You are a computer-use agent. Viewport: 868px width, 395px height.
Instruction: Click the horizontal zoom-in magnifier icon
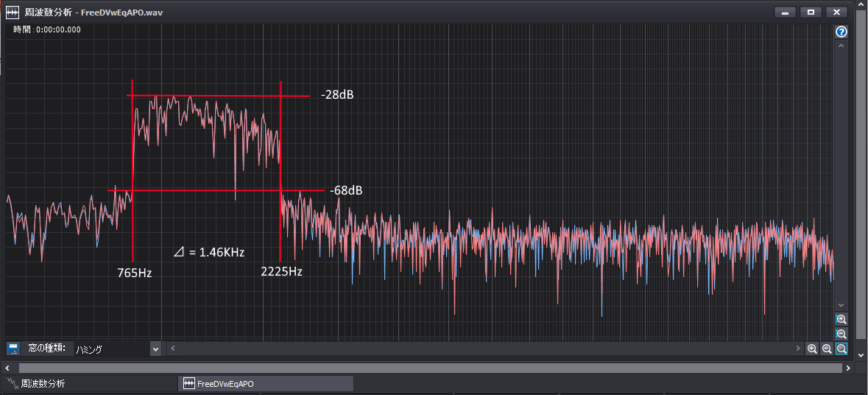click(812, 349)
